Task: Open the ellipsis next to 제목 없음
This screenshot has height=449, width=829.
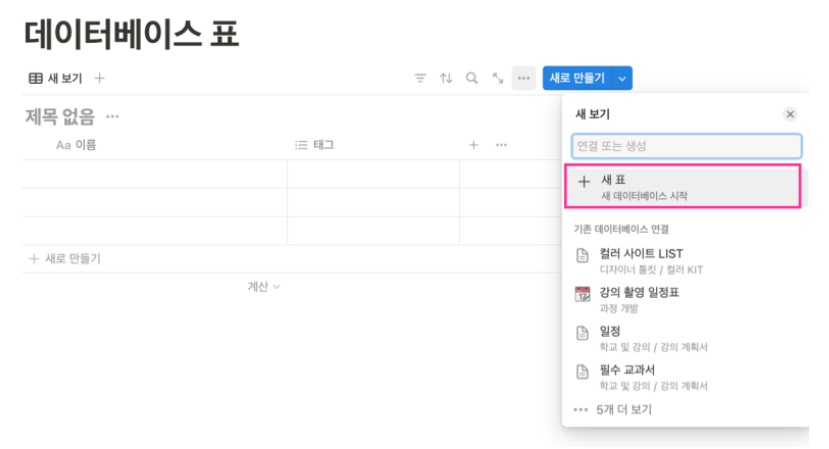Action: 112,116
